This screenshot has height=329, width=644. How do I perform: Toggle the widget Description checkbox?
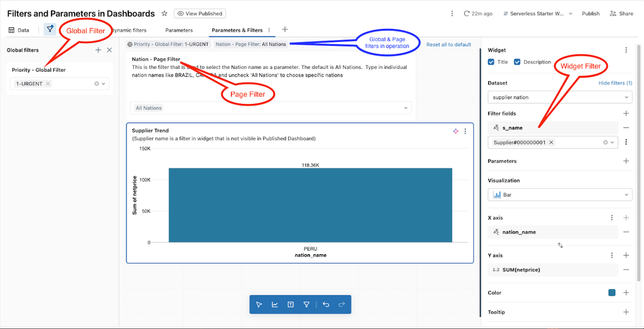click(x=518, y=62)
